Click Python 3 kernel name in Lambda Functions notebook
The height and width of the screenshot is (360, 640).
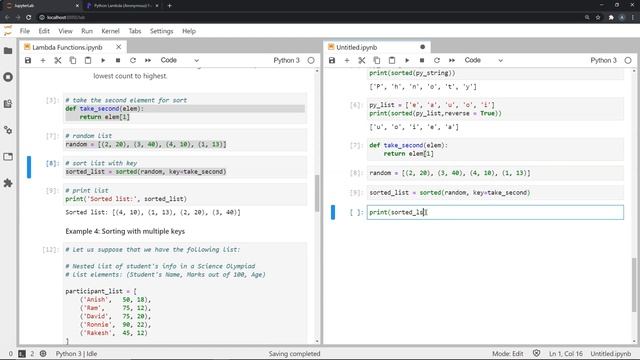tap(287, 60)
